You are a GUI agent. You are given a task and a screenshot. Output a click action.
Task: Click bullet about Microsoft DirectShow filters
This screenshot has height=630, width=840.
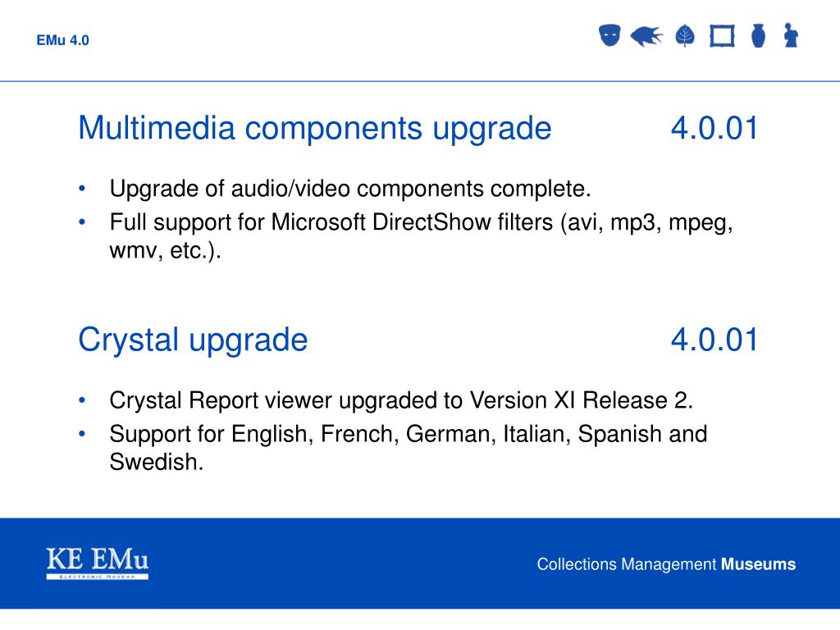421,236
